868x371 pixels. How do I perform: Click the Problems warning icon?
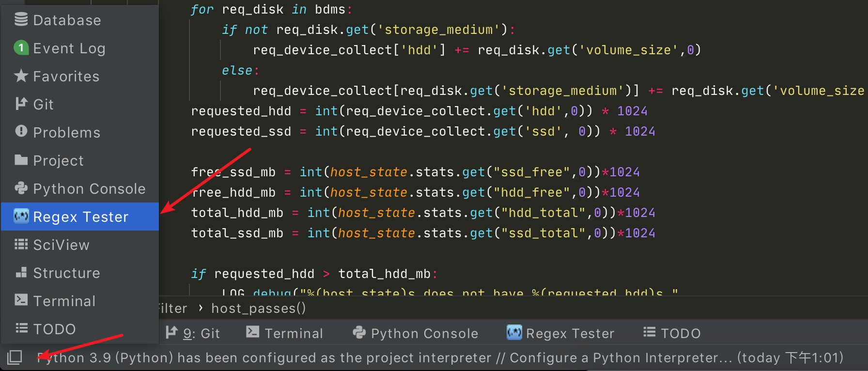point(21,132)
